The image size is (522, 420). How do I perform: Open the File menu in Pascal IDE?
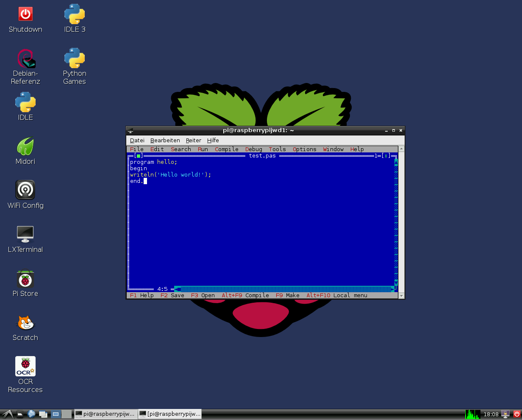pos(137,149)
